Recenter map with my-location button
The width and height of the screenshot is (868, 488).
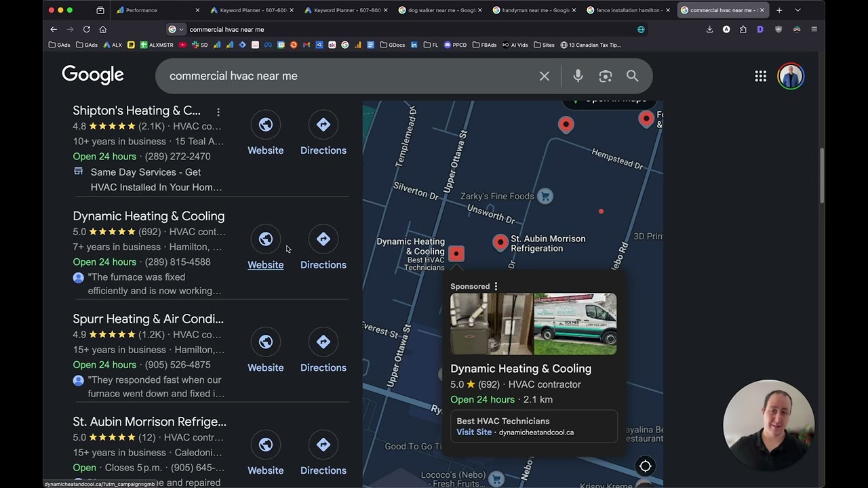click(645, 466)
